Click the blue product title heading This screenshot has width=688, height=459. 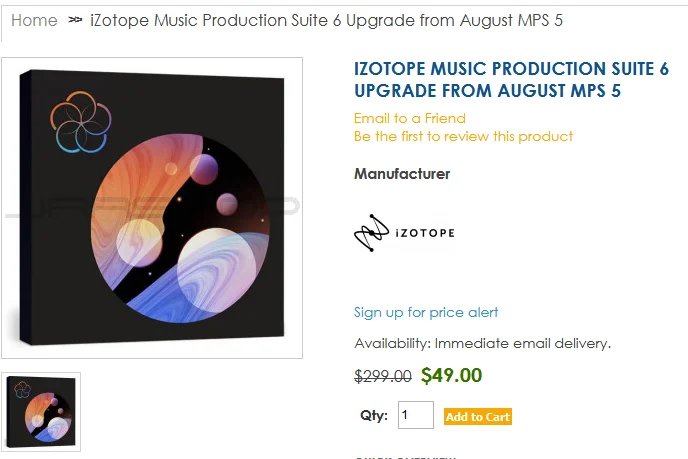tap(511, 79)
